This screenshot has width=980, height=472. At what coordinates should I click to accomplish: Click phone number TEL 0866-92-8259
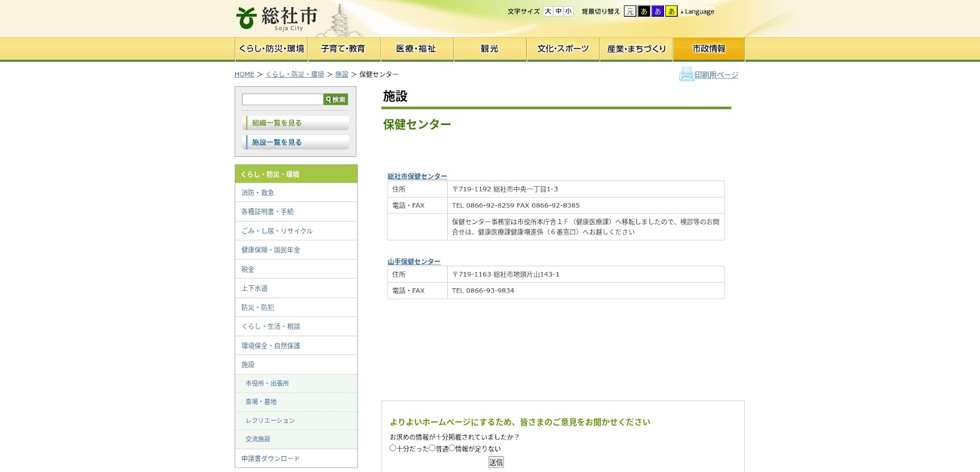click(483, 206)
